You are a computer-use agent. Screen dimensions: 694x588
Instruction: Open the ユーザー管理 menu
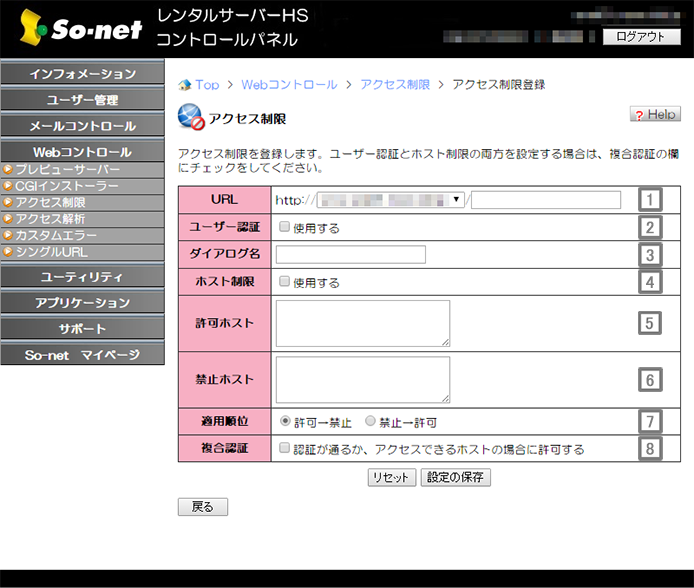(82, 100)
